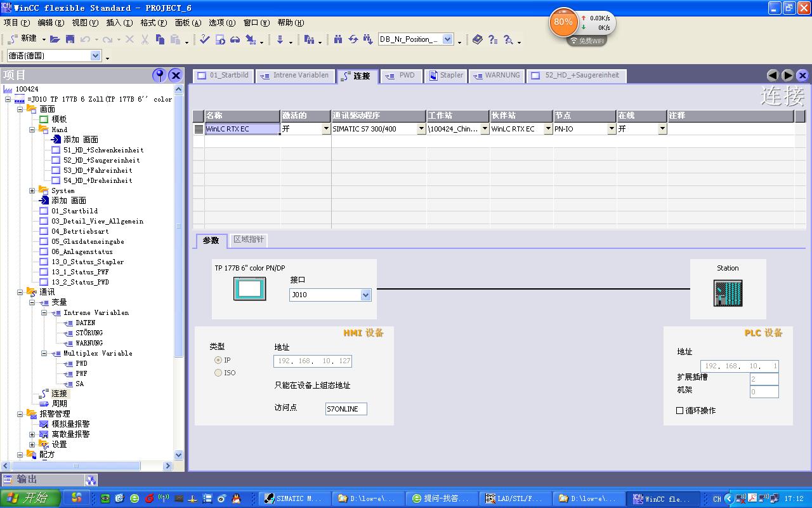This screenshot has width=812, height=508.
Task: Collapse the Intrene Variablen tree node
Action: (x=44, y=312)
